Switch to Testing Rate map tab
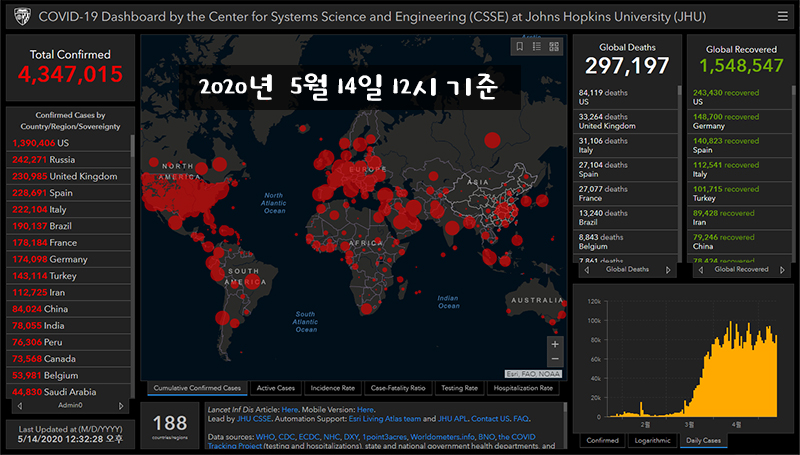The width and height of the screenshot is (800, 455). (459, 388)
